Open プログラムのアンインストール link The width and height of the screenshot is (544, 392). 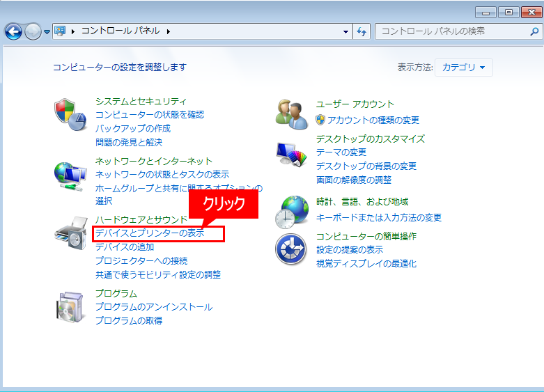pyautogui.click(x=153, y=307)
